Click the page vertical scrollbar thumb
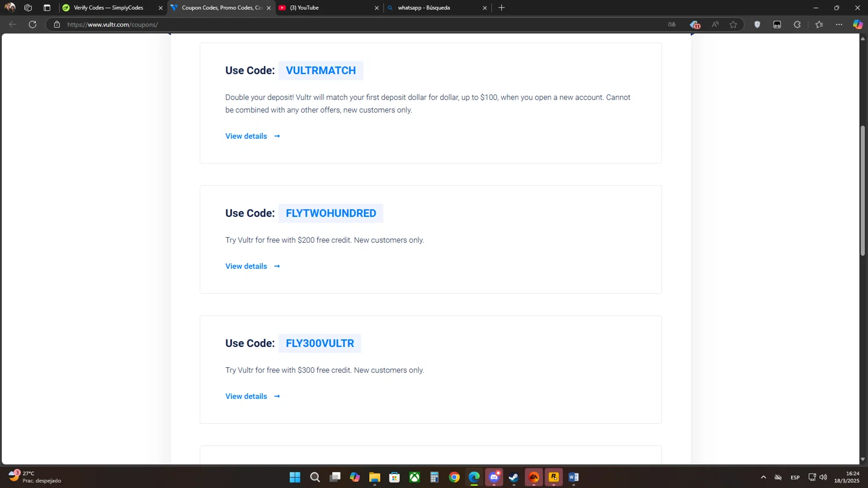868x488 pixels. (862, 191)
